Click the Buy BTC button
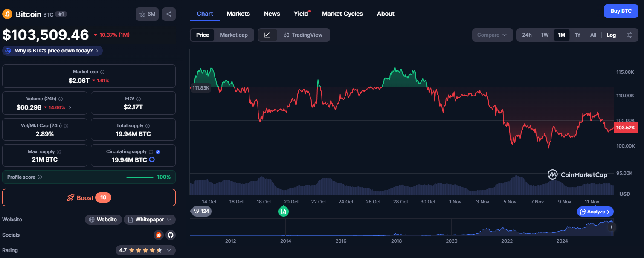Viewport: 644px width, 258px height. [621, 11]
